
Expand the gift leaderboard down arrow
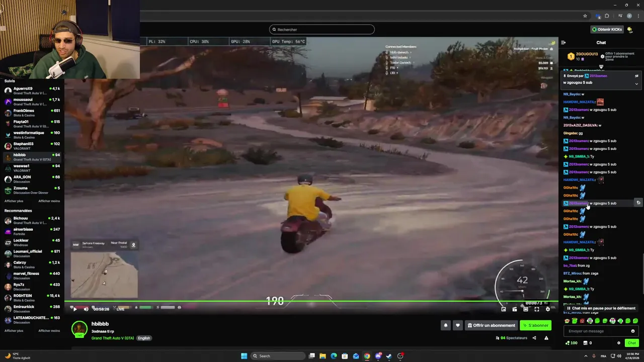pos(601,67)
